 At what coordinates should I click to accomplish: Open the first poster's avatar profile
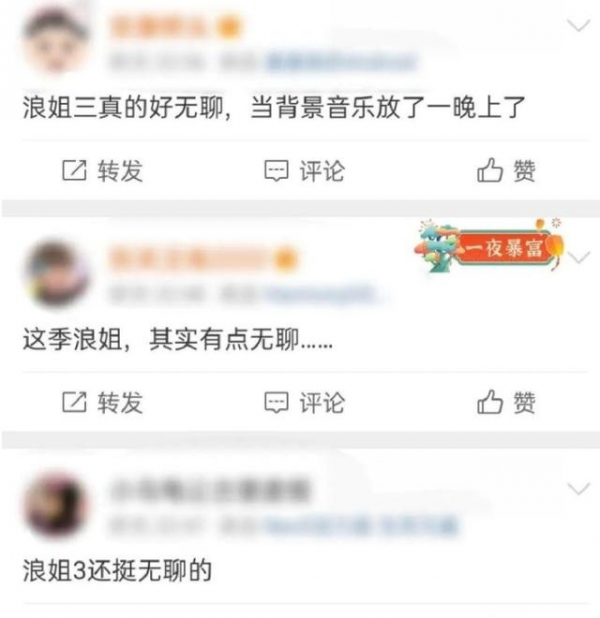pos(56,43)
